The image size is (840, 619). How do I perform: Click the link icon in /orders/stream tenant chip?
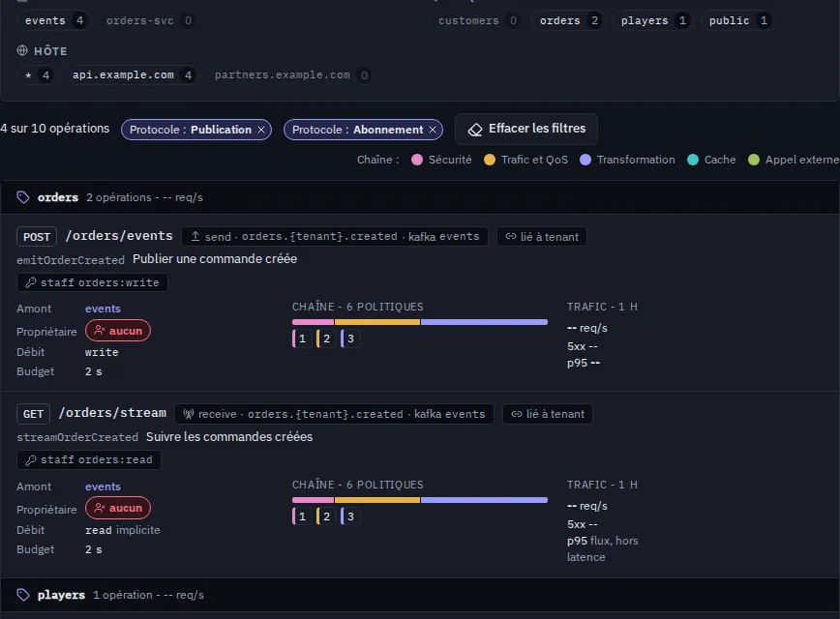tap(517, 414)
